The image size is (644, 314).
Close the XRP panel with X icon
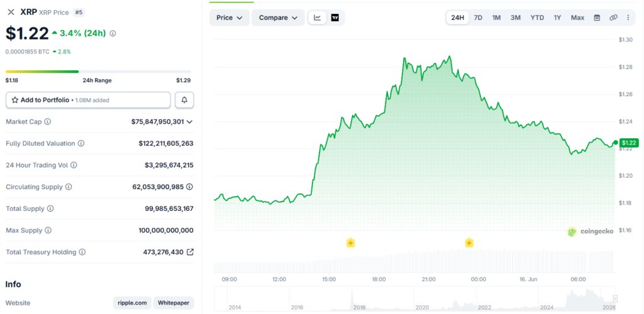point(11,12)
